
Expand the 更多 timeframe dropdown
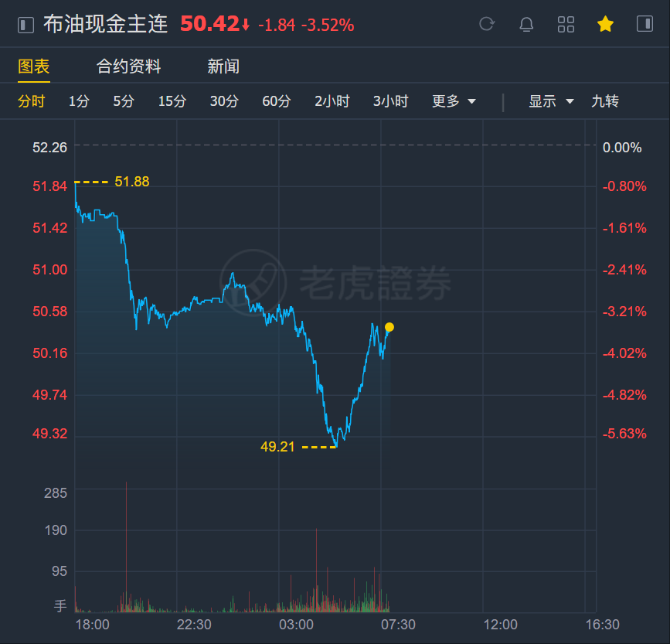[x=454, y=101]
